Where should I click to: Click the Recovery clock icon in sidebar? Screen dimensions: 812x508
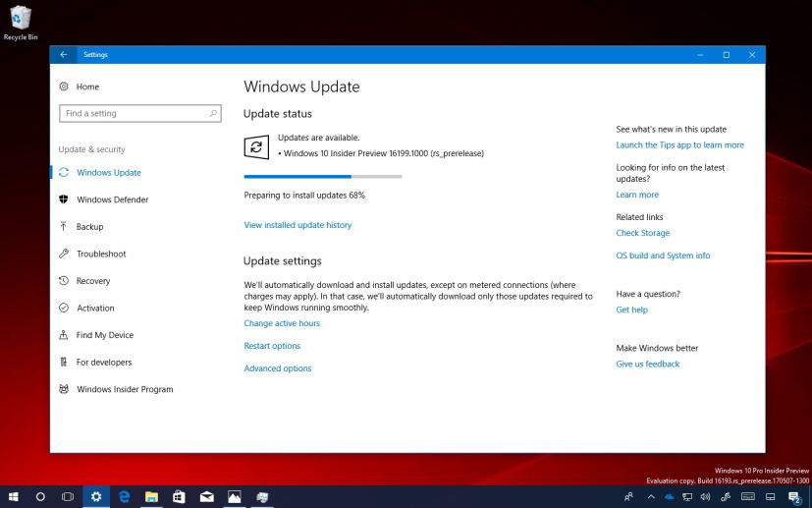(x=63, y=280)
